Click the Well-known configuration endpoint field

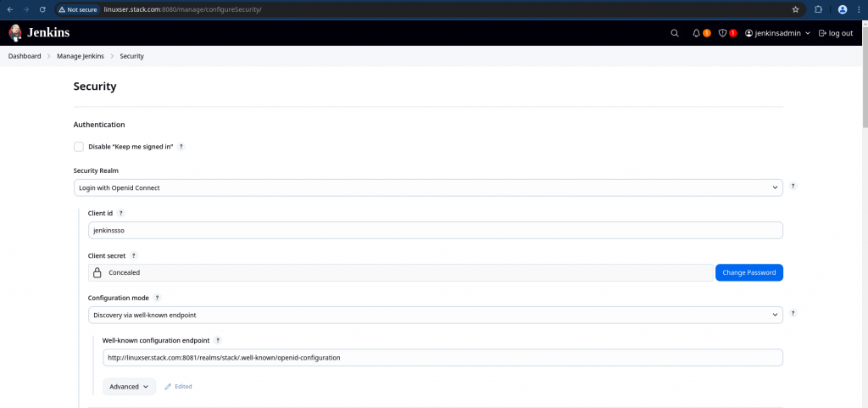coord(442,358)
